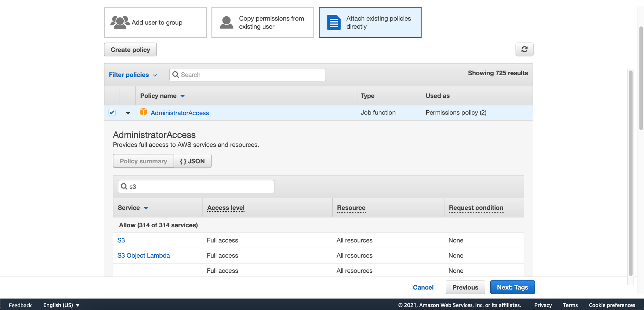Sort by the Service column arrow

tap(146, 208)
